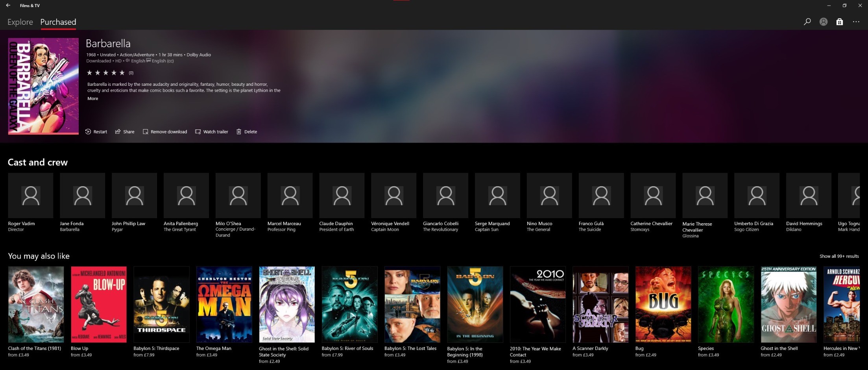Open Marcel Marceau's cast avatar

click(290, 196)
